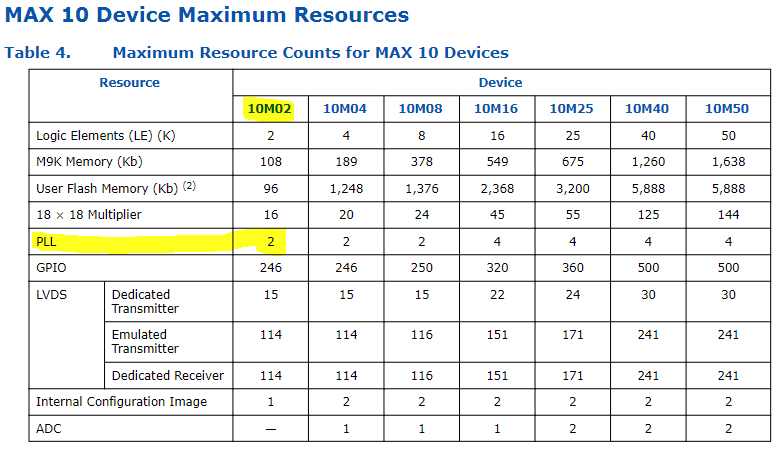Select Logic Elements value 25 for 10M25

(573, 136)
